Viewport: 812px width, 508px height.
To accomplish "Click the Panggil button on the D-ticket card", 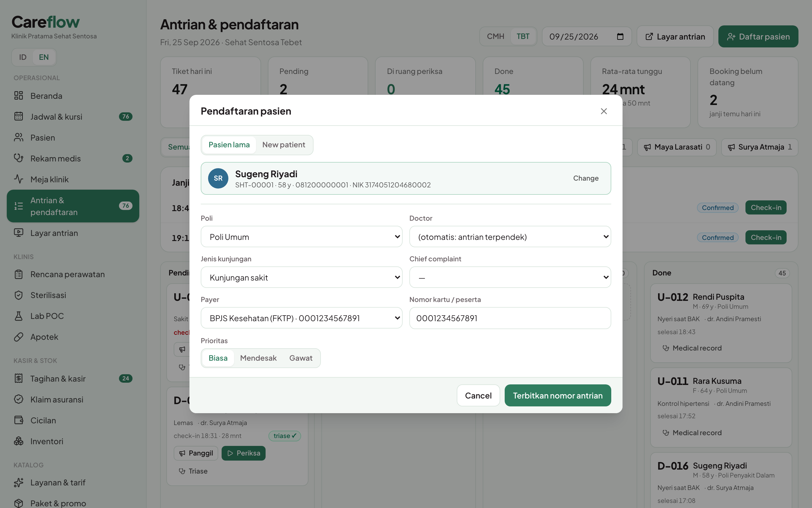I will [x=196, y=453].
